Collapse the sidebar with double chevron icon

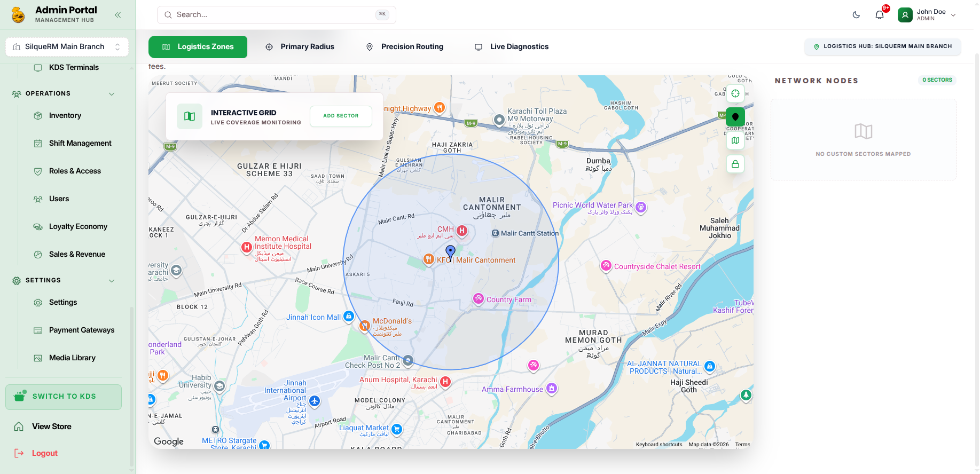pyautogui.click(x=117, y=15)
